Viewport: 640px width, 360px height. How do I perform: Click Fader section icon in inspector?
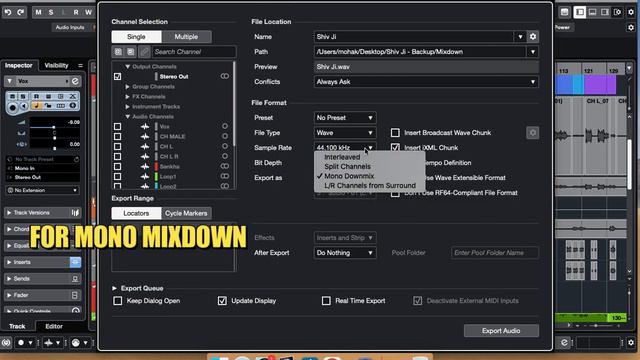coord(75,295)
